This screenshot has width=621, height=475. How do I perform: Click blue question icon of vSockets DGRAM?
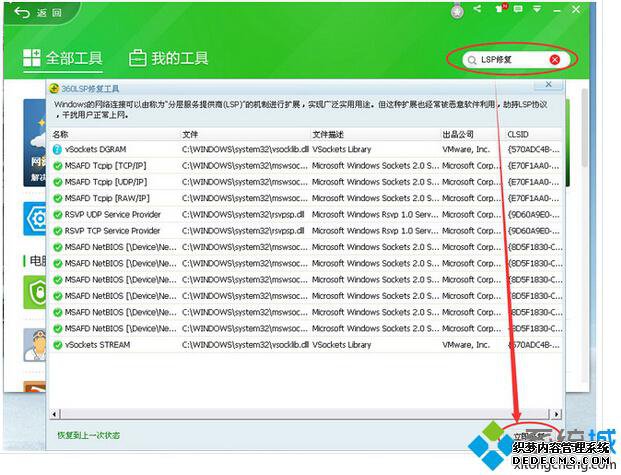(57, 149)
